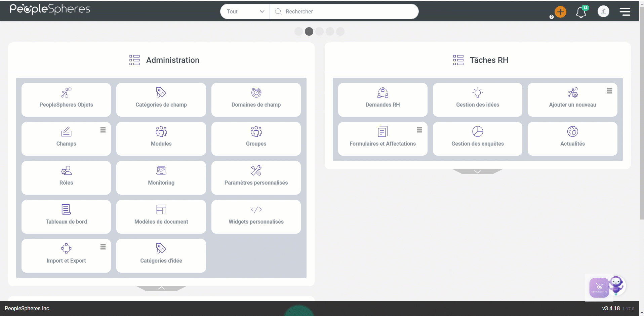Image resolution: width=644 pixels, height=316 pixels.
Task: Open Gestion des enquêtes pie-chart icon
Action: point(478,131)
